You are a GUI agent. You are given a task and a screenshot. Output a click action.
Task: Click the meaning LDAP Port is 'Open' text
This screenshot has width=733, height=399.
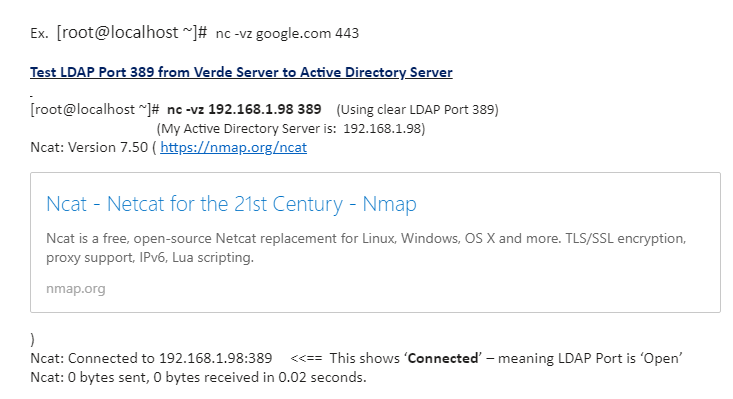click(x=590, y=358)
